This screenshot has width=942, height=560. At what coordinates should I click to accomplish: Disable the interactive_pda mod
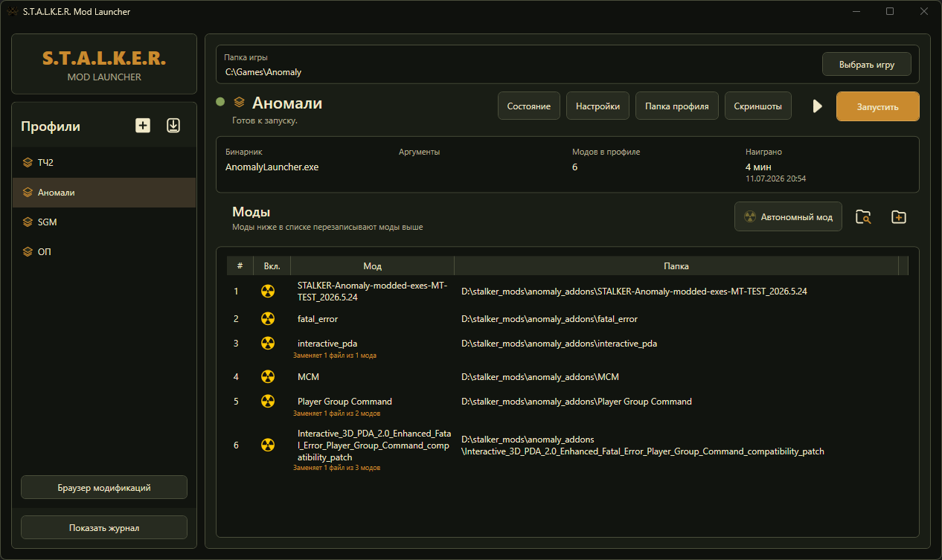click(x=268, y=344)
